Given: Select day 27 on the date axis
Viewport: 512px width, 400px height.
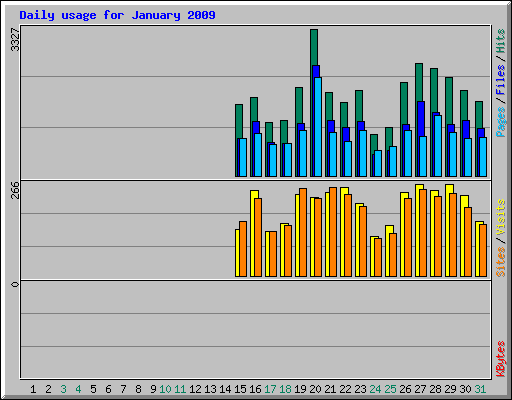Looking at the screenshot, I should coord(420,389).
